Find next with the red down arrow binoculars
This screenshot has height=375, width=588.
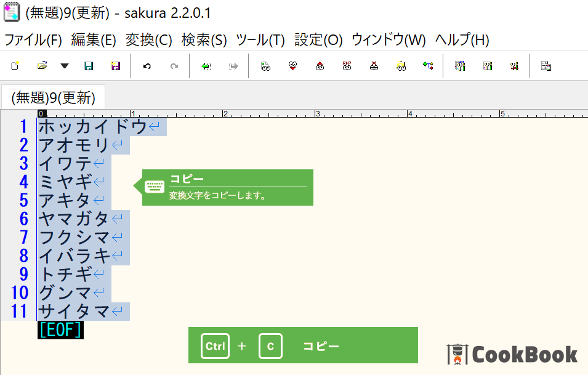[x=293, y=66]
